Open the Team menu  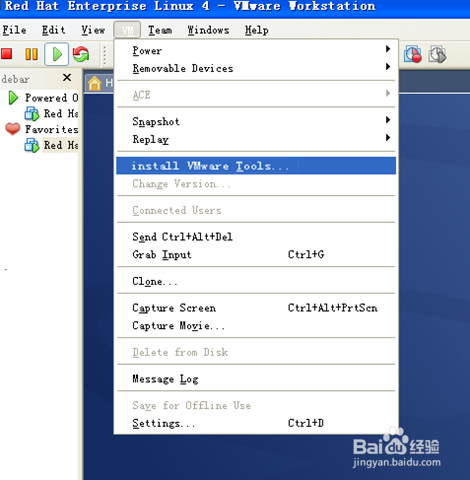160,30
